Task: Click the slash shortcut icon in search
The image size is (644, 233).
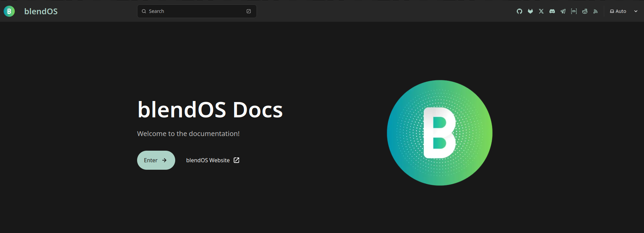Action: tap(249, 11)
